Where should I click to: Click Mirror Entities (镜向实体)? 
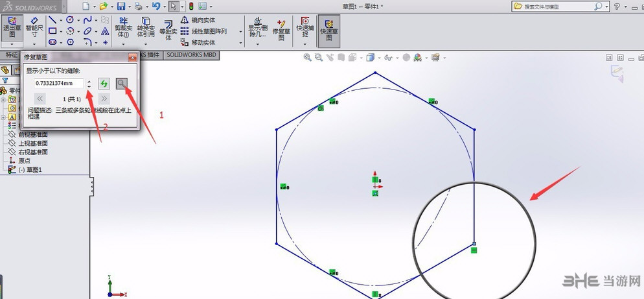click(x=198, y=20)
